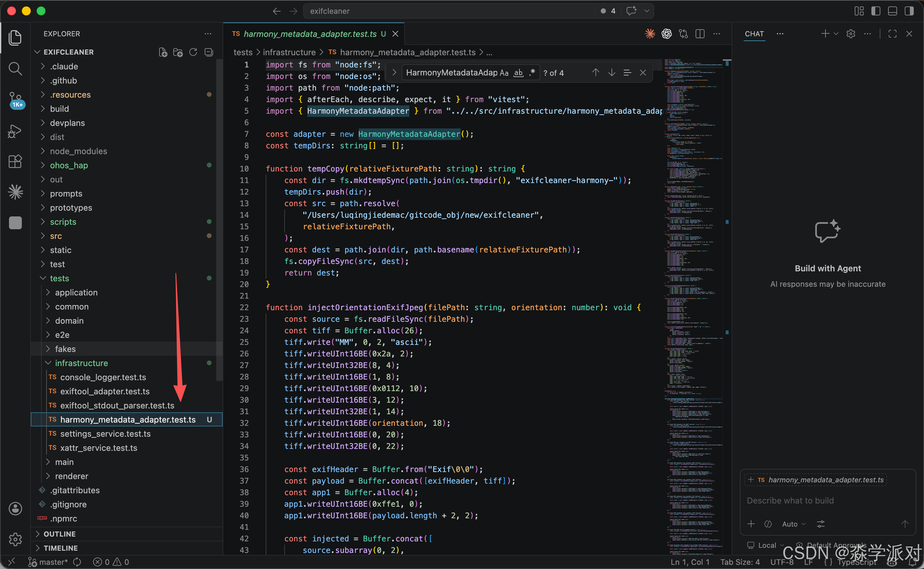The height and width of the screenshot is (569, 924).
Task: Click the OpenAI icon in editor toolbar
Action: [x=666, y=34]
